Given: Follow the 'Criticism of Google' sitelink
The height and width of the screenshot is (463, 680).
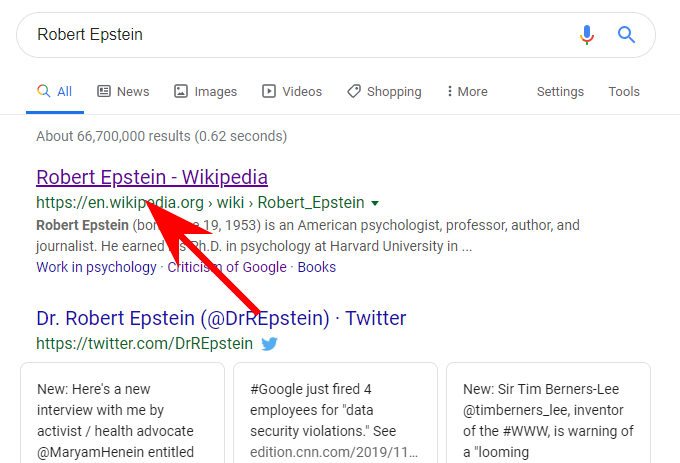Looking at the screenshot, I should pos(228,267).
